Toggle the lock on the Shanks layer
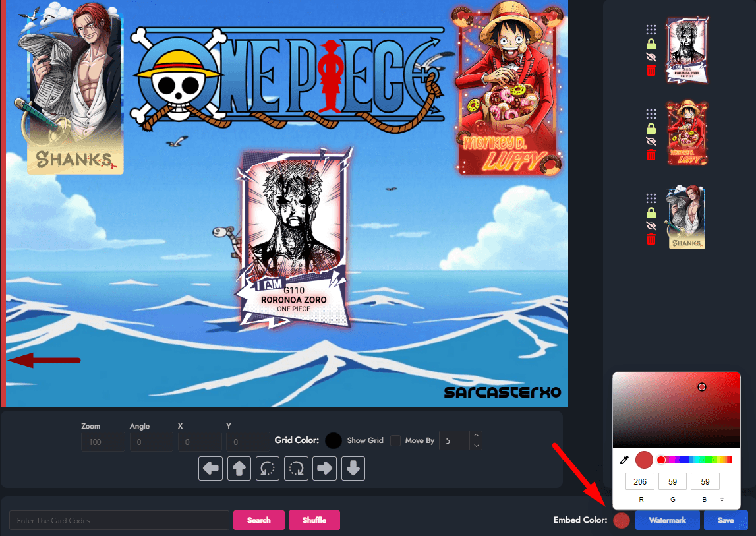Screen dimensions: 756x536 point(651,212)
